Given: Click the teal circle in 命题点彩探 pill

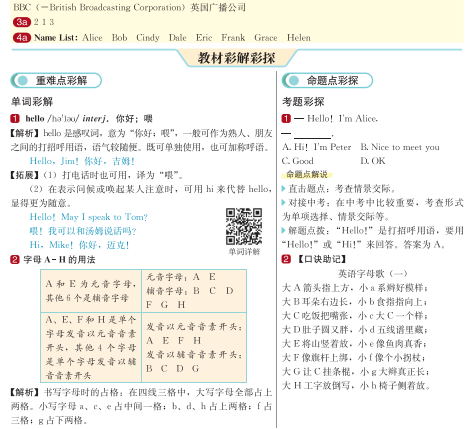Looking at the screenshot, I should click(294, 80).
